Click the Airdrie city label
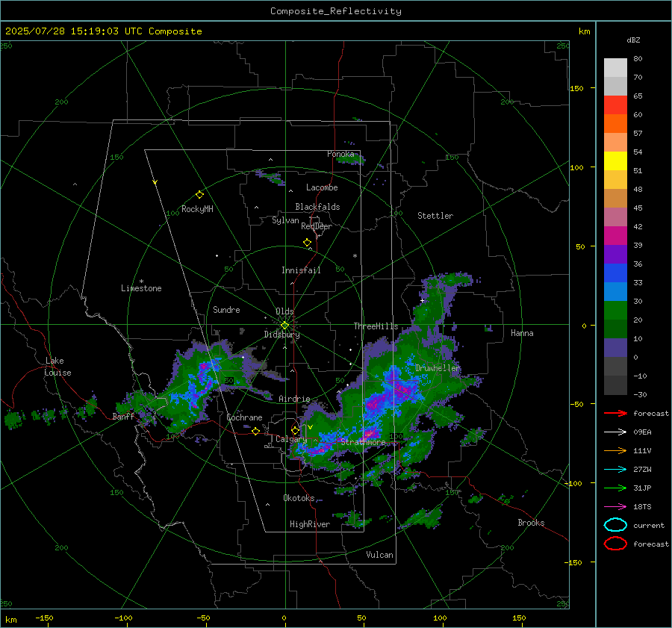The image size is (672, 628). pyautogui.click(x=294, y=399)
